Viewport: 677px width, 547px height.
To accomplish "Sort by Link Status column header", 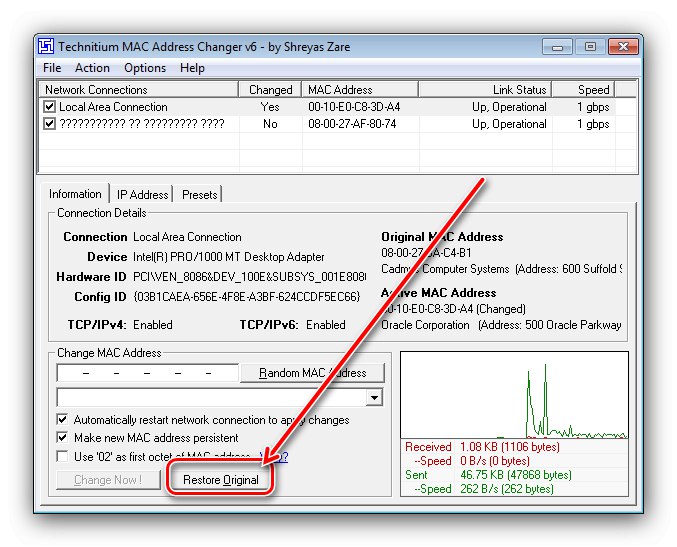I will (485, 89).
